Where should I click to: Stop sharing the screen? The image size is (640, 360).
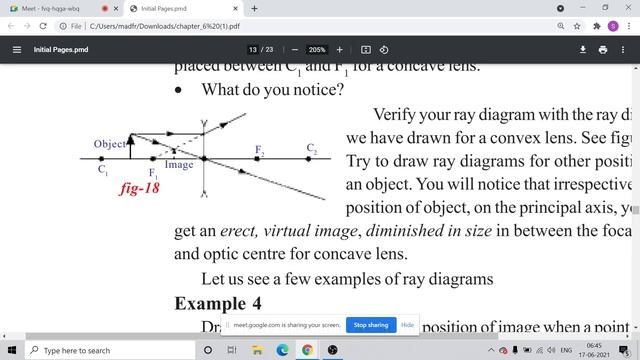pos(371,325)
